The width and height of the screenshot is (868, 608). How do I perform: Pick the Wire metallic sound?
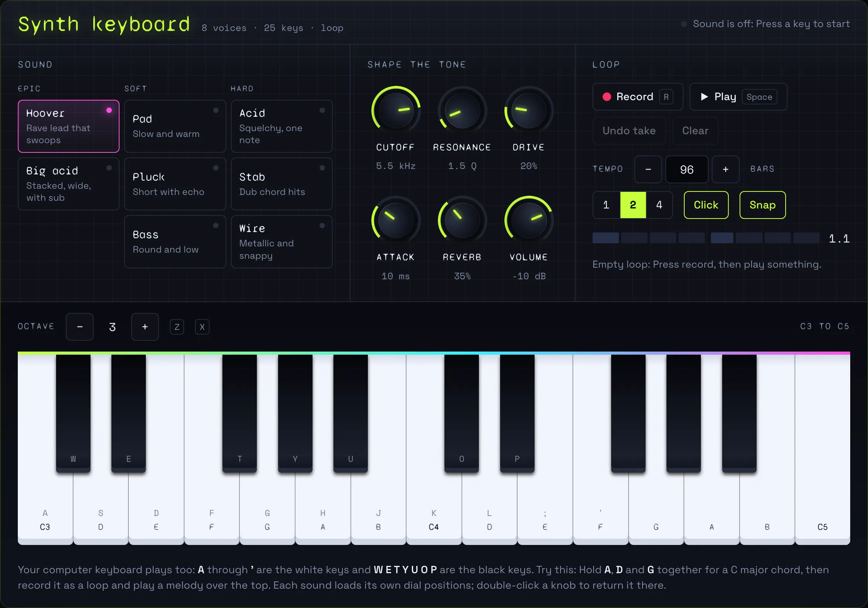(x=282, y=242)
